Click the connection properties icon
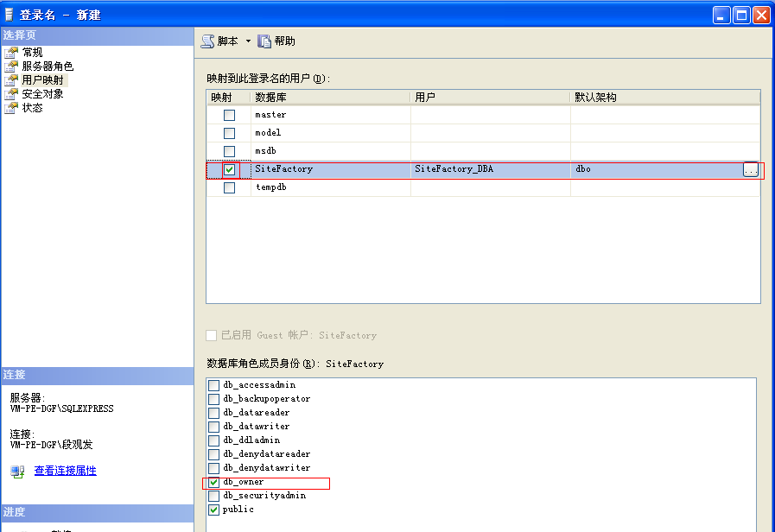 17,472
